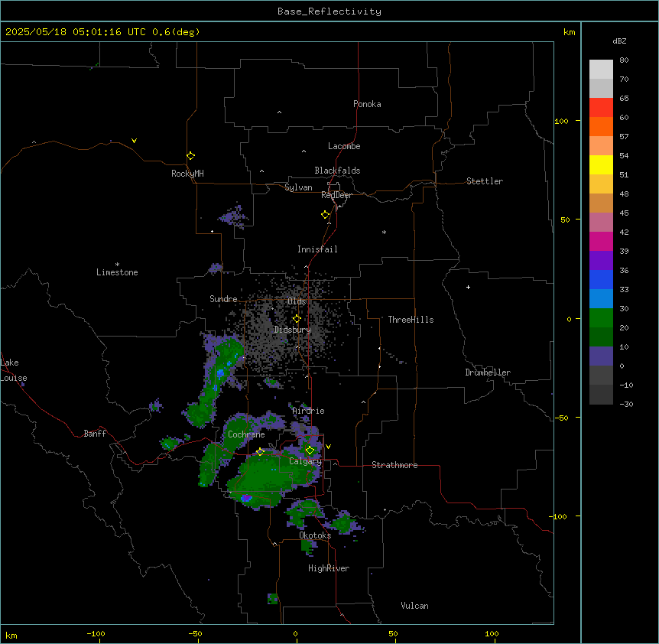The width and height of the screenshot is (659, 644).
Task: Pick the slate purple 0-10 dBZ legend swatch
Action: click(601, 356)
